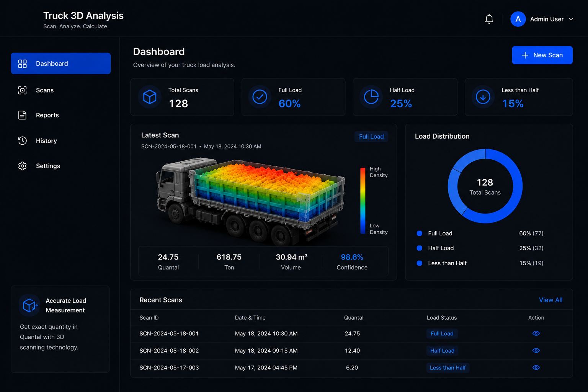Click May 17, 2024 04:45 PM cell
Viewport: 588px width, 392px height.
[x=266, y=367]
